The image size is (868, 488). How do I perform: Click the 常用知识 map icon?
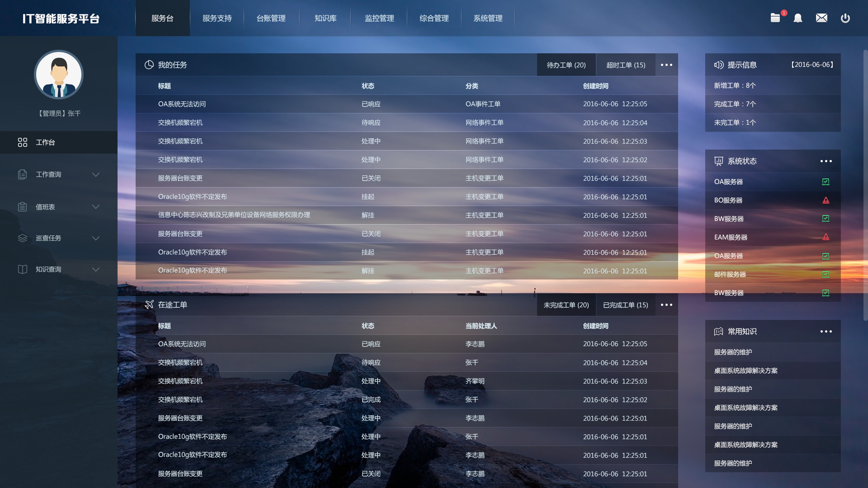719,332
